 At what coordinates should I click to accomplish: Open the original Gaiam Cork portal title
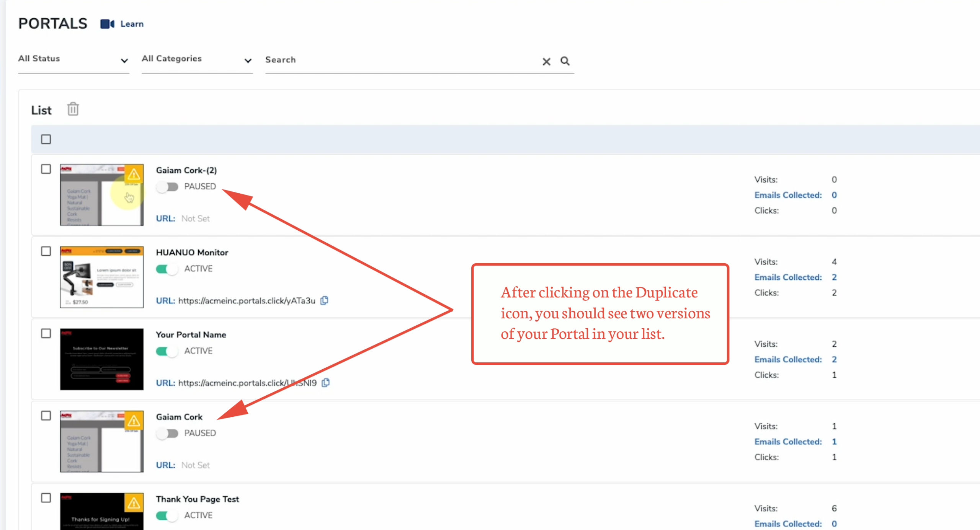(x=179, y=417)
